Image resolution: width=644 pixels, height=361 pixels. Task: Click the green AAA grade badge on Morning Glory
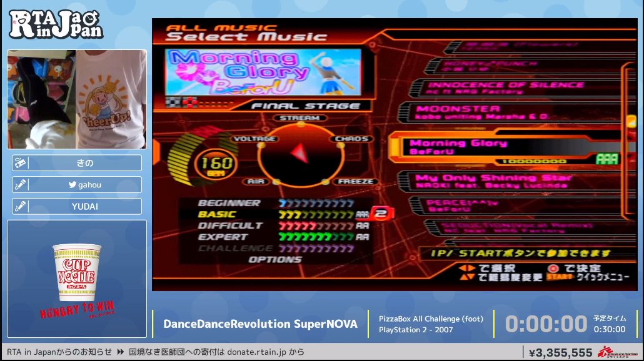[607, 159]
